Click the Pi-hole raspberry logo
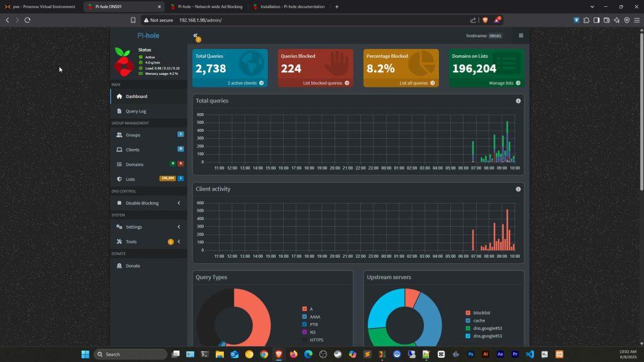 (124, 62)
